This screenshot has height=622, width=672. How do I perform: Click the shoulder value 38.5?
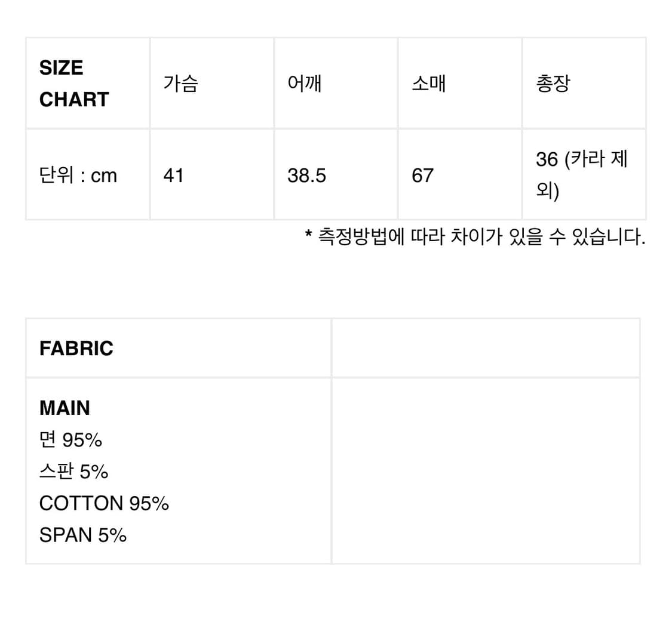(306, 175)
